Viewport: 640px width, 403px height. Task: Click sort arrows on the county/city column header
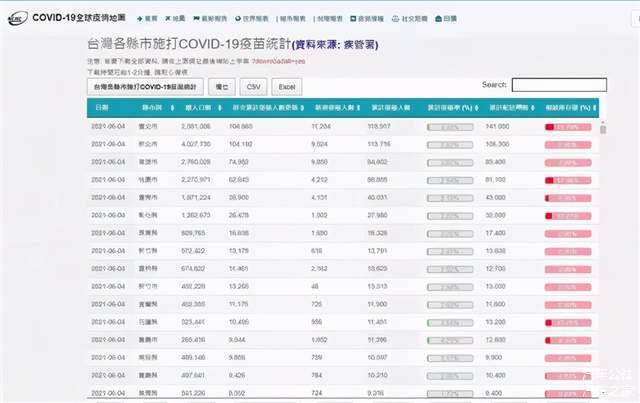click(172, 108)
